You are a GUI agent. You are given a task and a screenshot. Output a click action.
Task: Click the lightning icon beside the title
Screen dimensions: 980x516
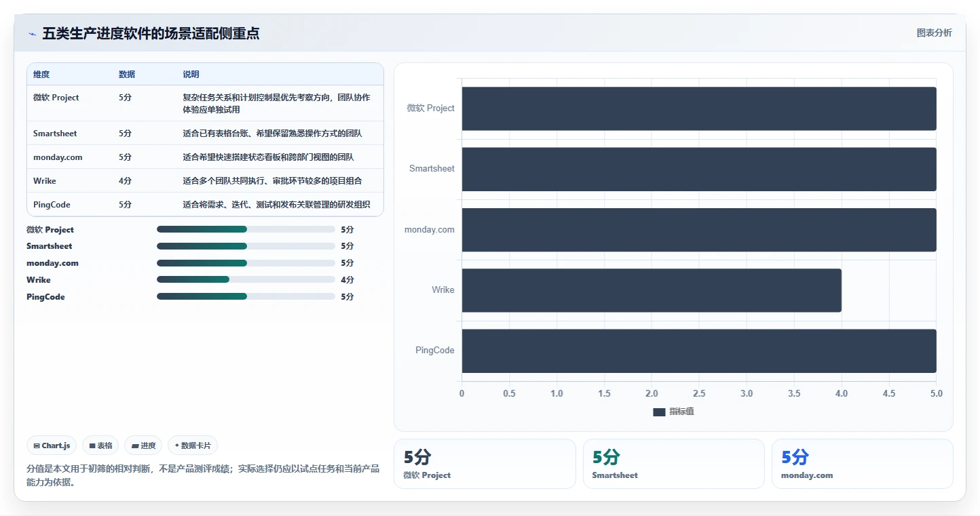(32, 34)
